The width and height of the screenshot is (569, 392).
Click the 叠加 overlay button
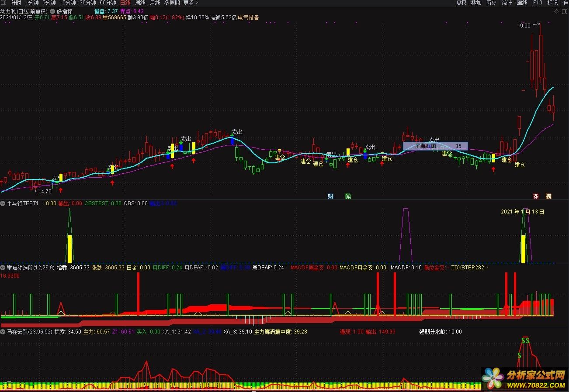point(476,3)
